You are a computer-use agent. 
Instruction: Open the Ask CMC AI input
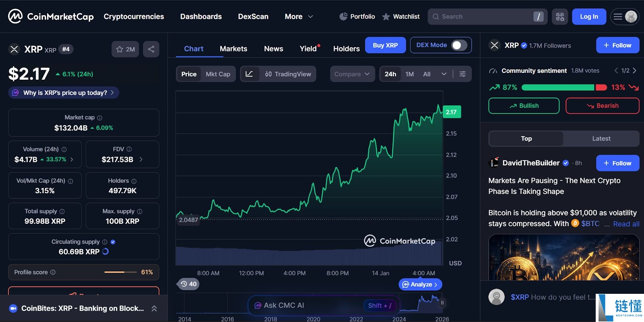(x=323, y=305)
